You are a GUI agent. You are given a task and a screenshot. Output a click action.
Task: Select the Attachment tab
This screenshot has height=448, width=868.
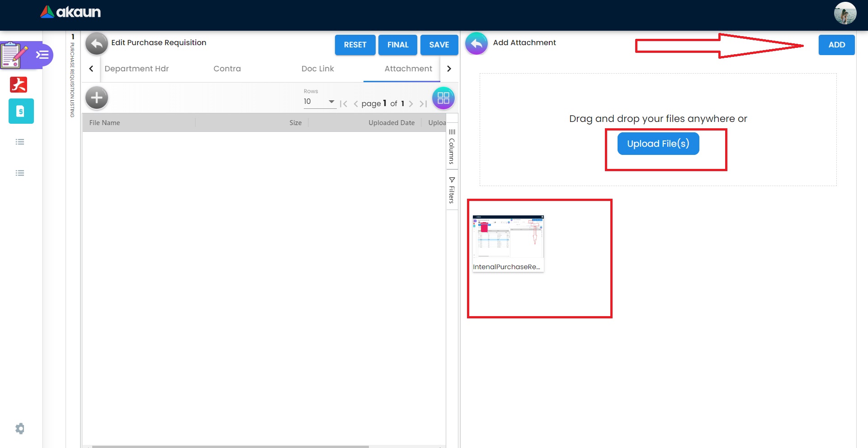pos(408,69)
